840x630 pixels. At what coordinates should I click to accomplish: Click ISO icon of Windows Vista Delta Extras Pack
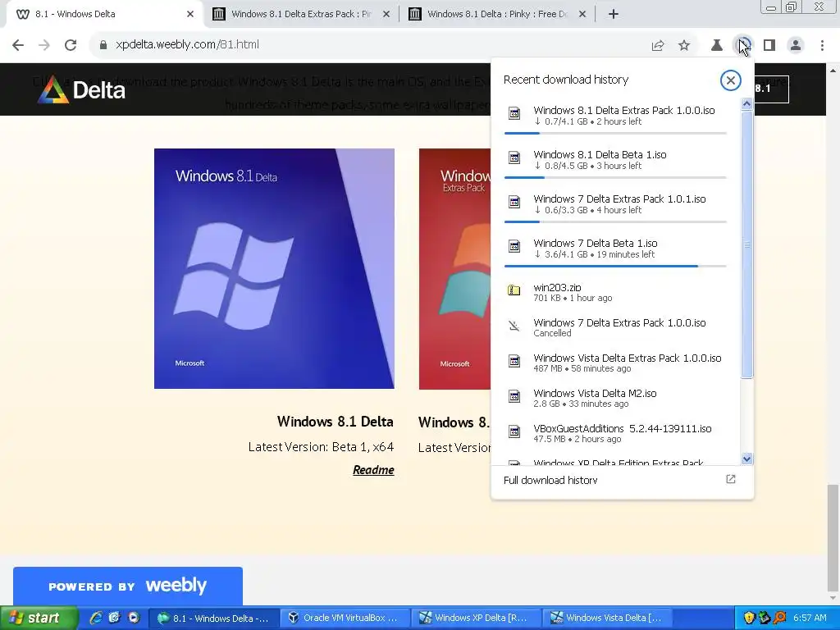coord(514,361)
